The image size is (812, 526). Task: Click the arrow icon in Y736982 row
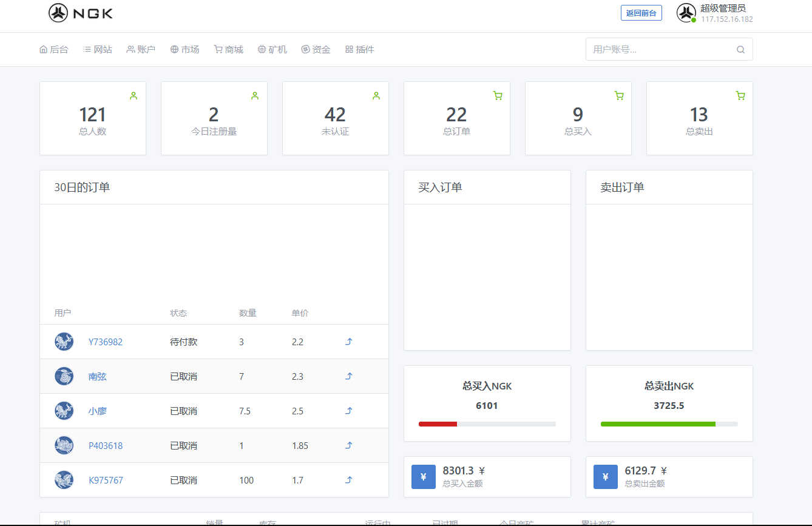click(x=349, y=342)
